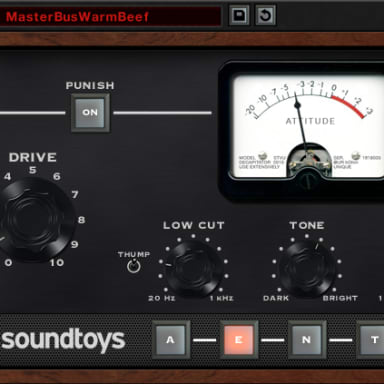
Task: Click the BRIGHT label under TONE
Action: (340, 298)
